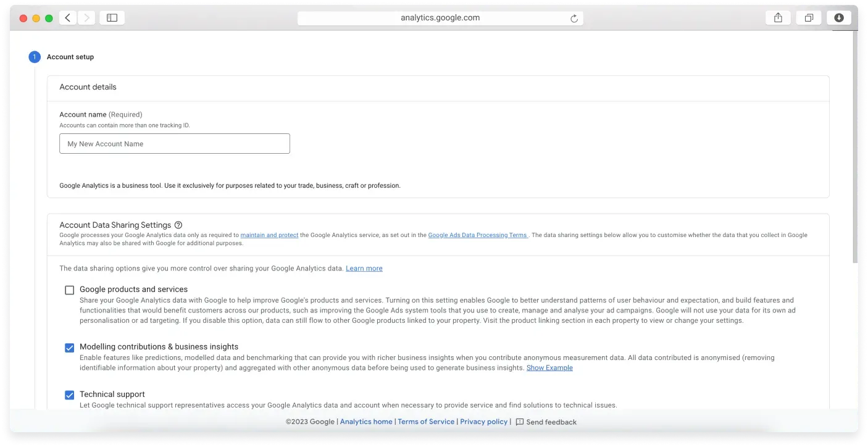
Task: Reload the page with the refresh icon
Action: (x=574, y=19)
